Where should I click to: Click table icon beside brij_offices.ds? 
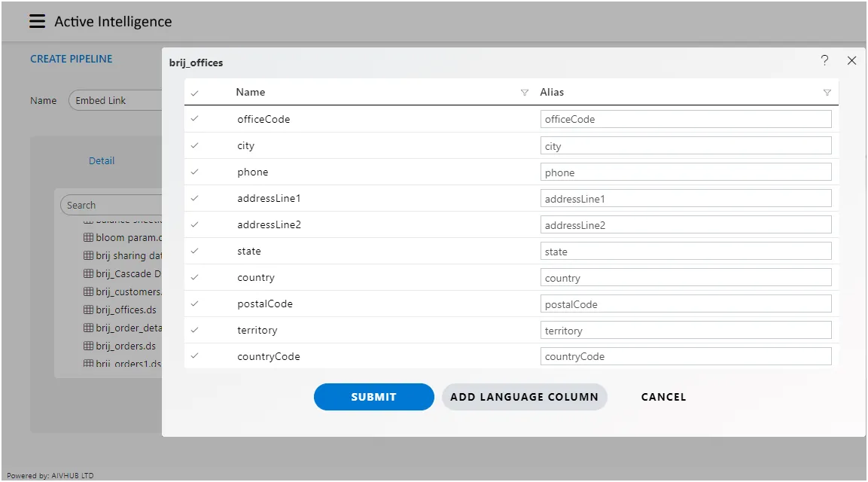(88, 310)
